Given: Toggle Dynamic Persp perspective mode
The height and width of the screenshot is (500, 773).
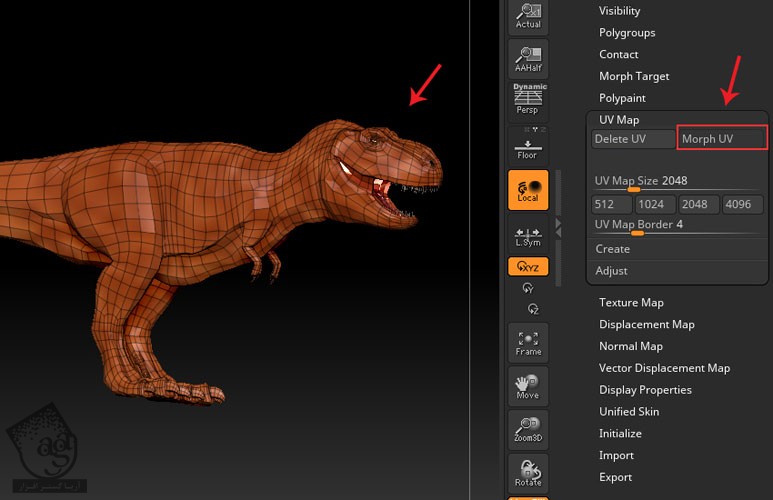Looking at the screenshot, I should pyautogui.click(x=528, y=100).
